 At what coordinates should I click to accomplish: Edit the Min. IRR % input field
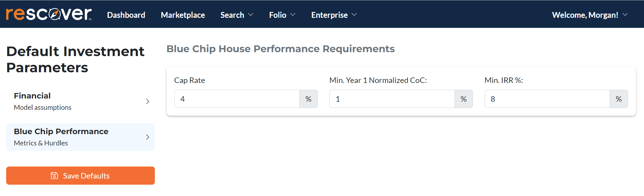[547, 99]
